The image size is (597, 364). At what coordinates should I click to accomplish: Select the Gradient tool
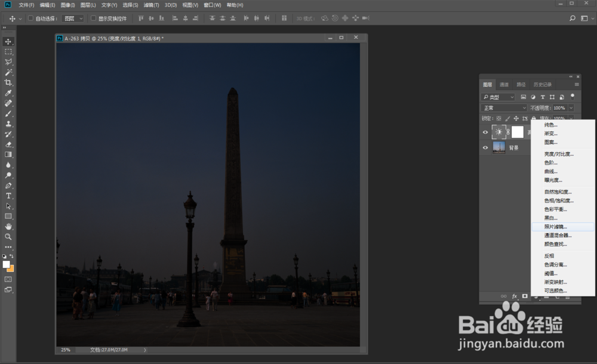[8, 155]
